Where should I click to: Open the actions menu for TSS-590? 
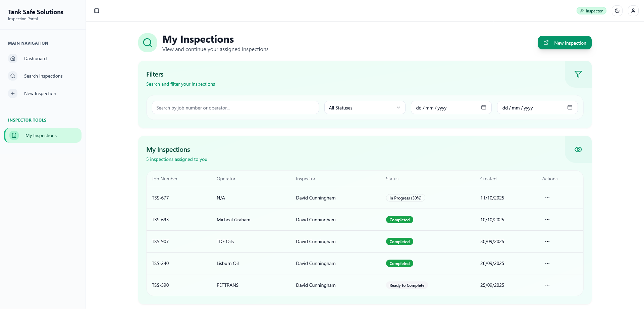pos(547,285)
